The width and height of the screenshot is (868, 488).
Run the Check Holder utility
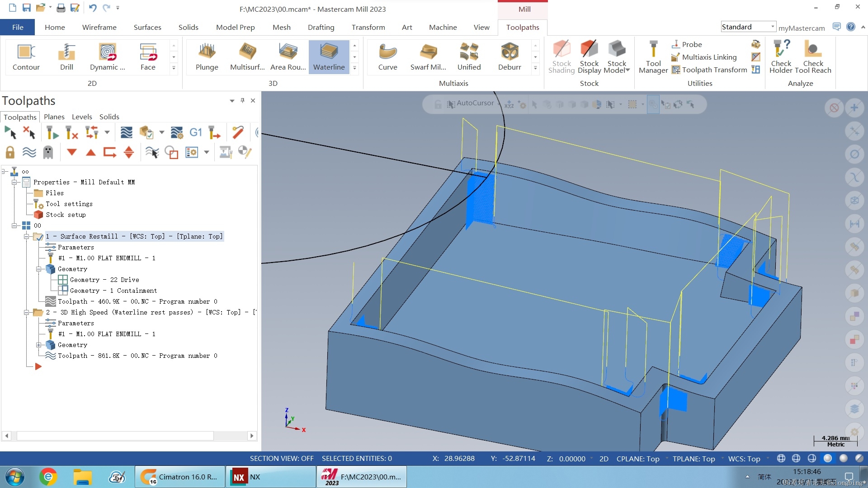781,57
